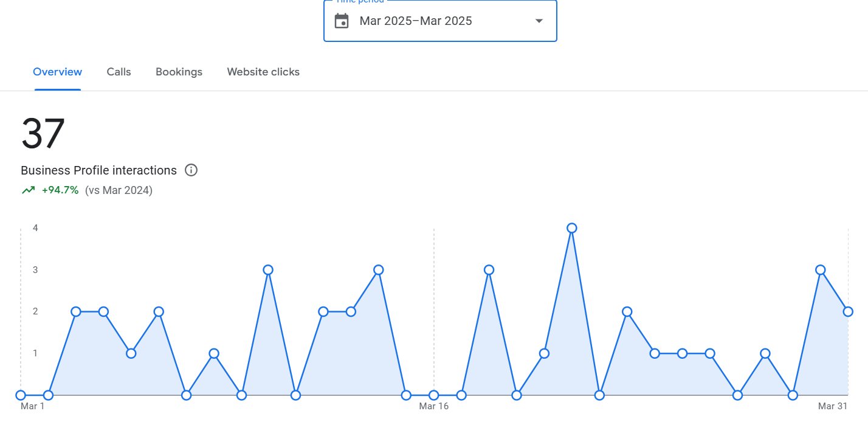This screenshot has width=868, height=436.
Task: Click the info icon beside Business Profile interactions
Action: point(191,170)
